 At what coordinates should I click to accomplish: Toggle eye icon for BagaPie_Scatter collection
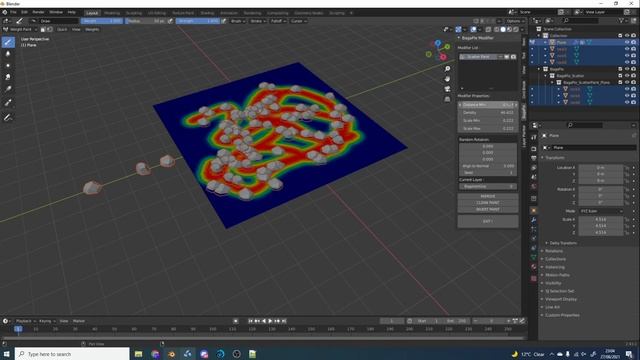627,76
